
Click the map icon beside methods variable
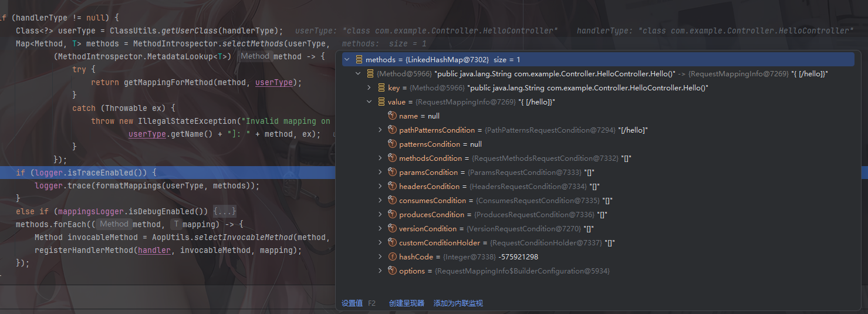pos(359,60)
